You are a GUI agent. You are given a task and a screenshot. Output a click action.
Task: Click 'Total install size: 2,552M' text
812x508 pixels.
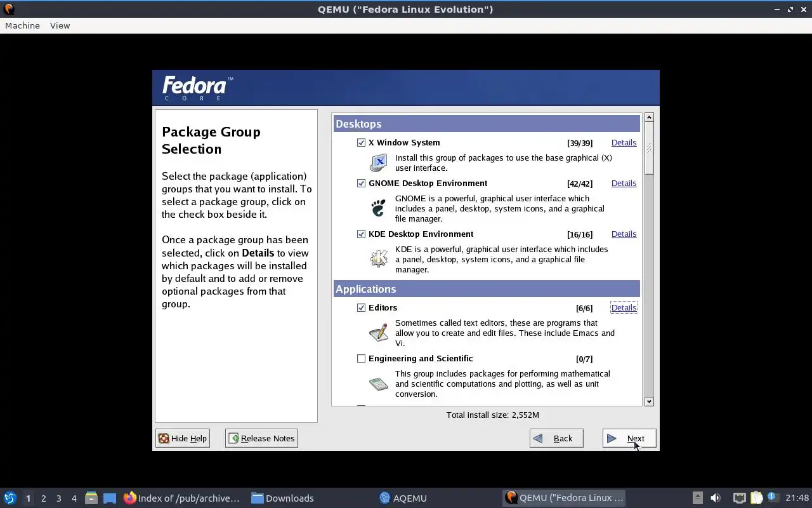(493, 415)
